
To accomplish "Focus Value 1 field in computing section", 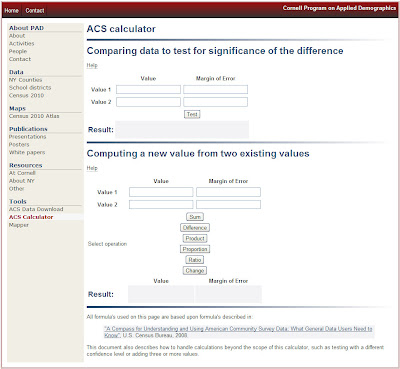I will 161,192.
